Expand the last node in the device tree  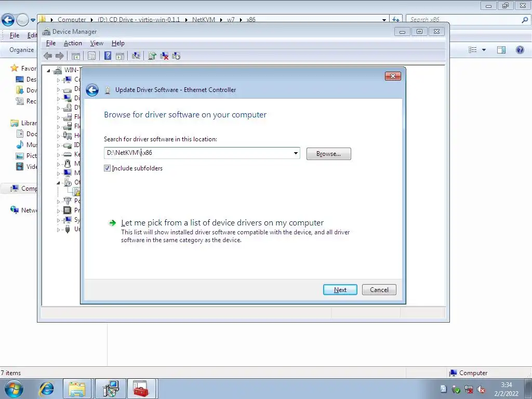58,229
